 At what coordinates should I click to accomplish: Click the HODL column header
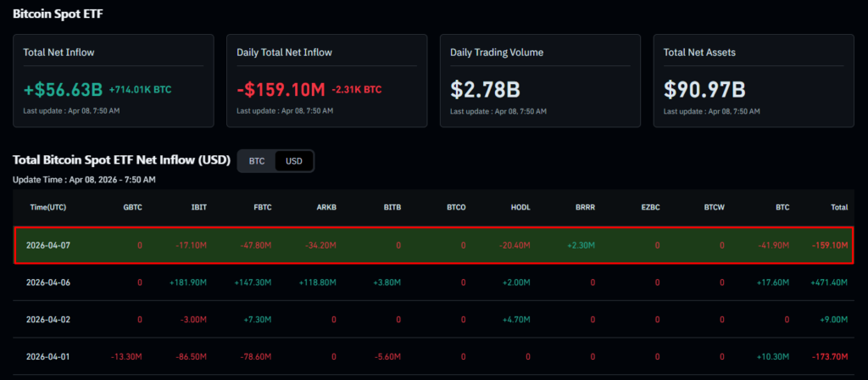point(521,207)
